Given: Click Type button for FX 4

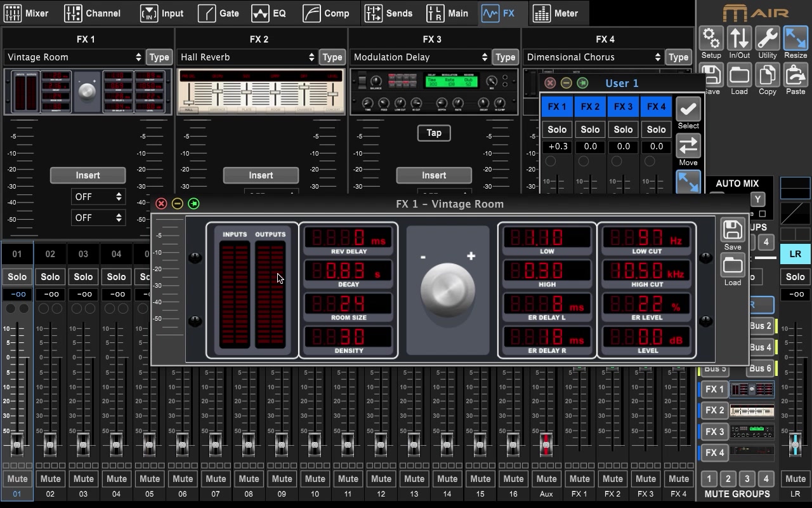Looking at the screenshot, I should click(x=679, y=57).
